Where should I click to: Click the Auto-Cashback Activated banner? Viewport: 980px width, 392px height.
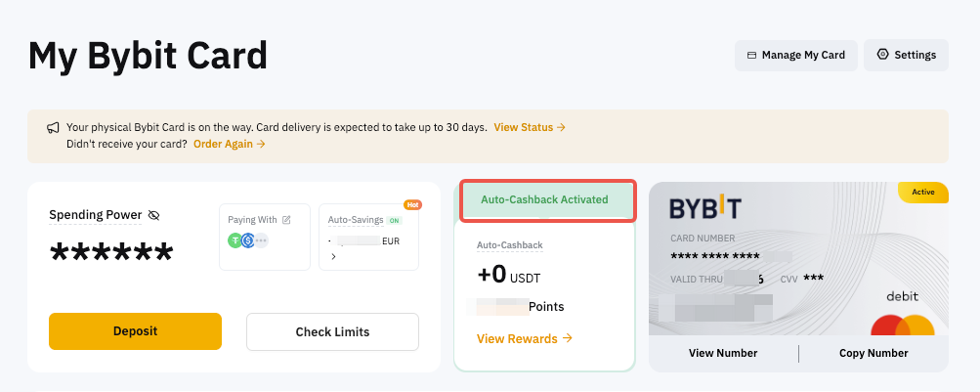tap(544, 199)
